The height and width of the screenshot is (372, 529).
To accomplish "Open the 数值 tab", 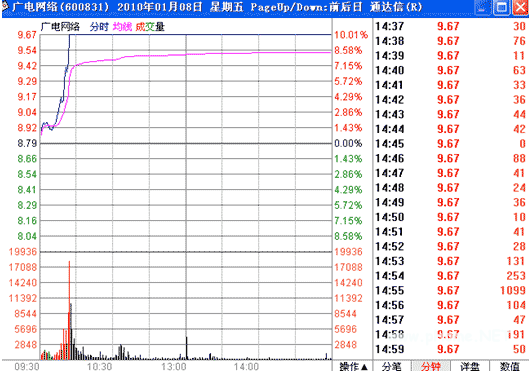I will [x=509, y=366].
